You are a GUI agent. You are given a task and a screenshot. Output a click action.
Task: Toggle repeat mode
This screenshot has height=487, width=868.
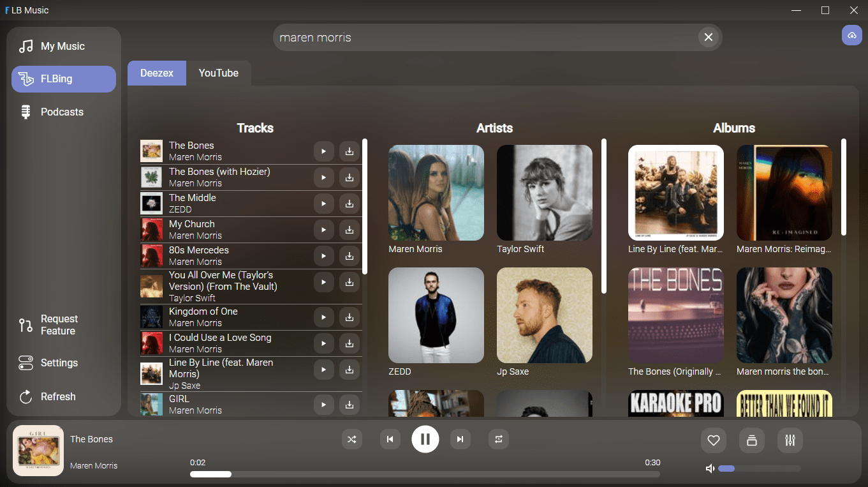tap(498, 439)
